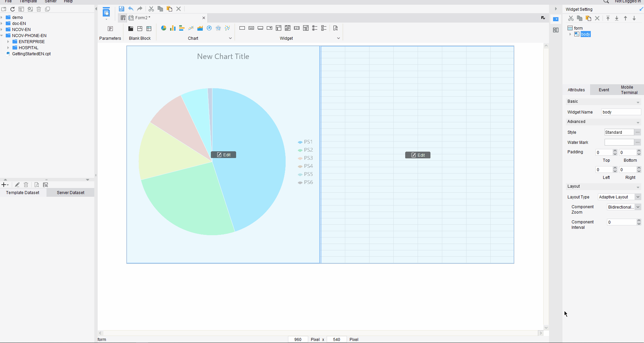Insert a Label widget from Widget group
The height and width of the screenshot is (343, 644).
click(251, 28)
